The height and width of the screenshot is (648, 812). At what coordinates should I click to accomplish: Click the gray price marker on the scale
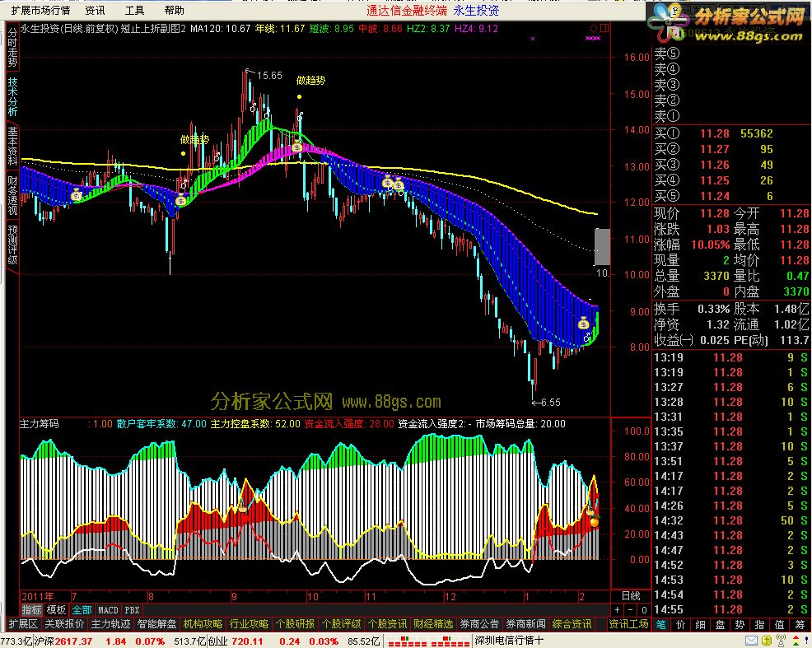602,246
